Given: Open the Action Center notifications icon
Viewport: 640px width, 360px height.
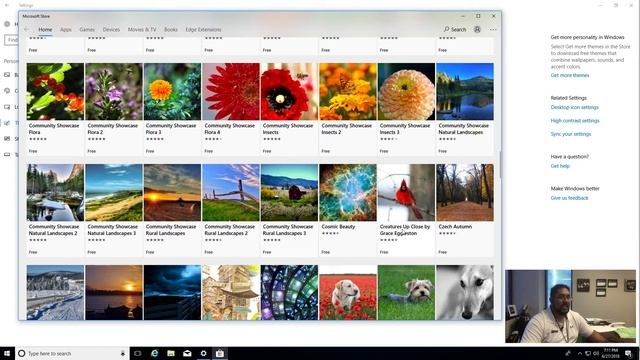Looking at the screenshot, I should tap(629, 353).
